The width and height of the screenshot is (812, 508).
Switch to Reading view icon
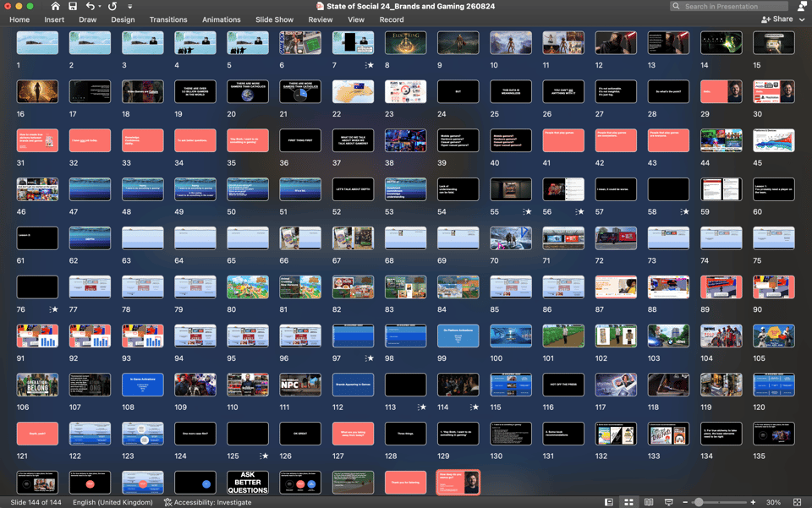pos(649,502)
